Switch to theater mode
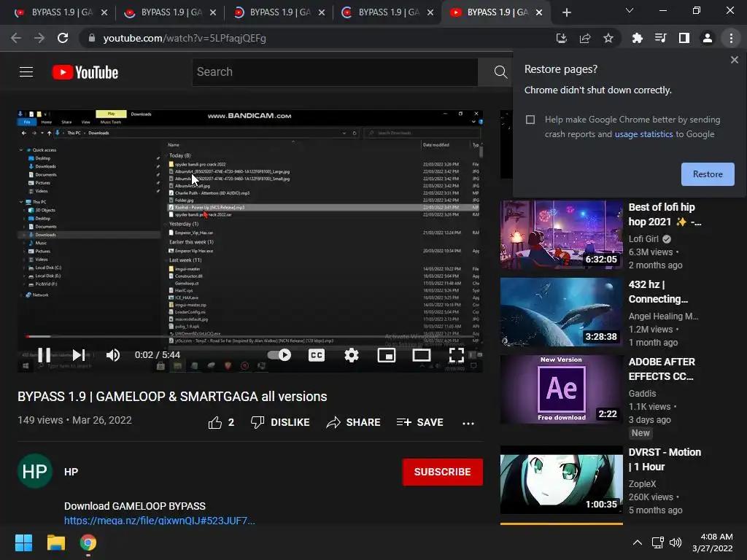This screenshot has height=560, width=747. coord(422,355)
